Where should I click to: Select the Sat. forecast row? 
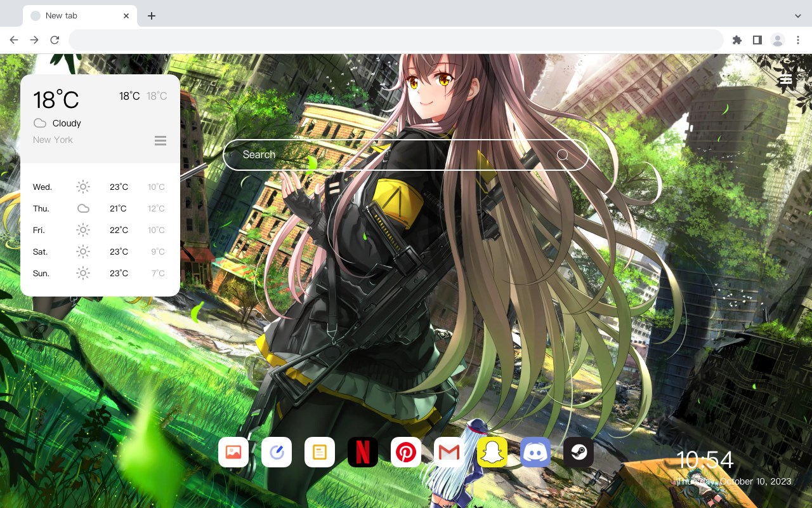100,251
